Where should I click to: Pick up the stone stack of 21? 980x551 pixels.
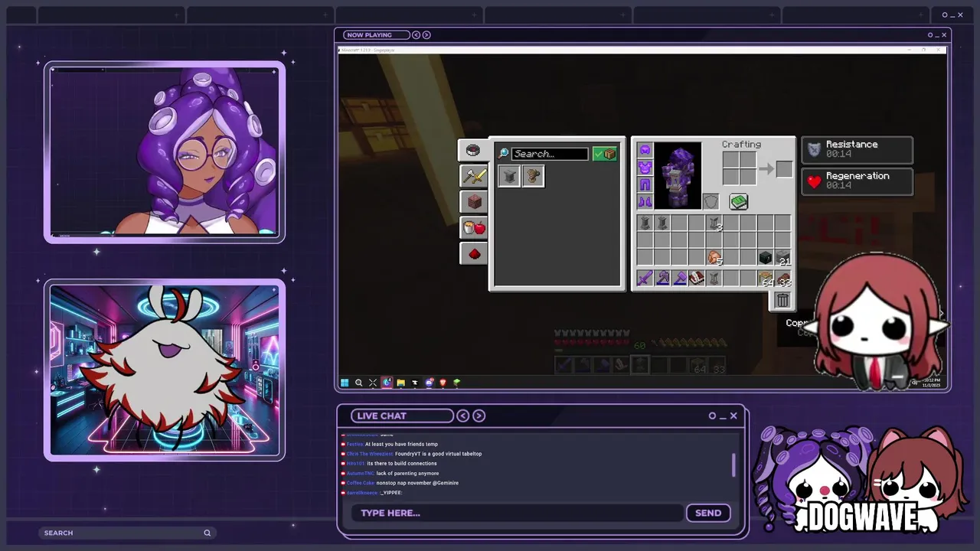coord(782,258)
